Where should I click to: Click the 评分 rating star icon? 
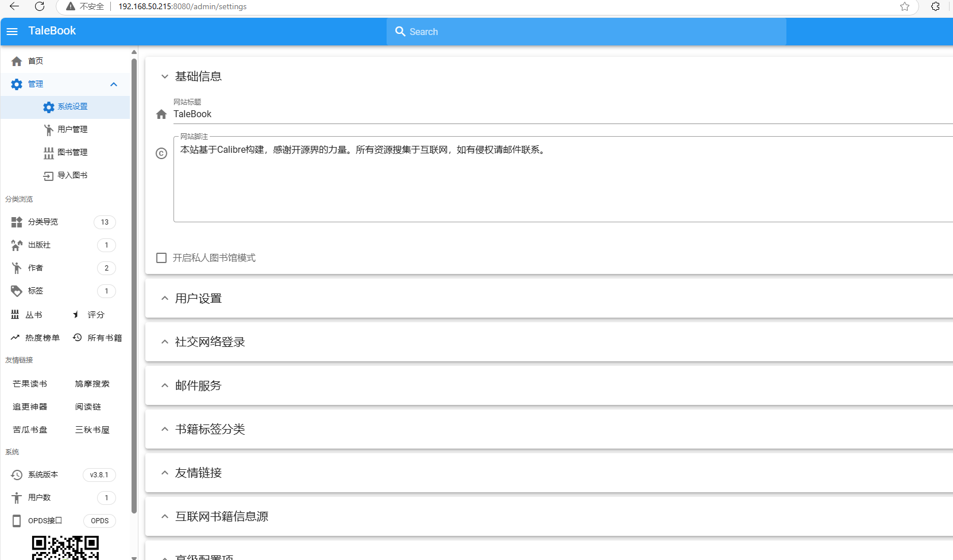point(76,315)
